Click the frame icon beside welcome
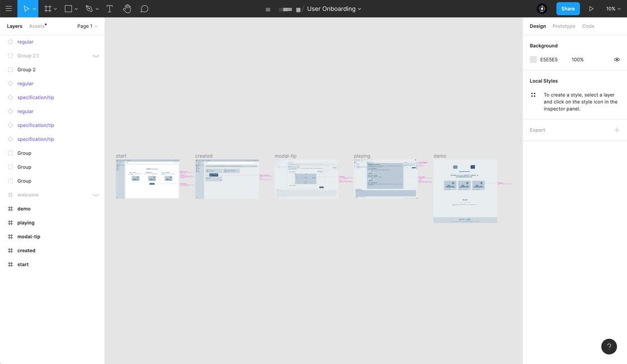Image resolution: width=627 pixels, height=364 pixels. pos(11,195)
